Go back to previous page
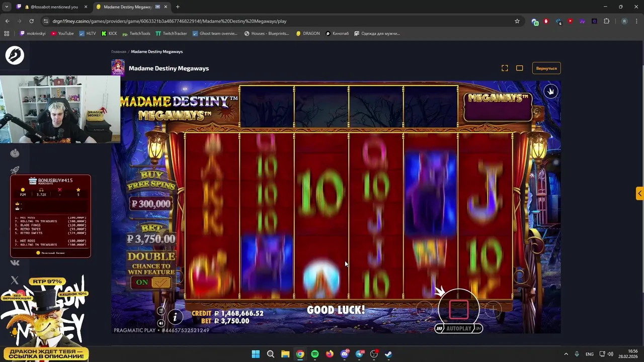Viewport: 644px width, 362px height. [7, 21]
